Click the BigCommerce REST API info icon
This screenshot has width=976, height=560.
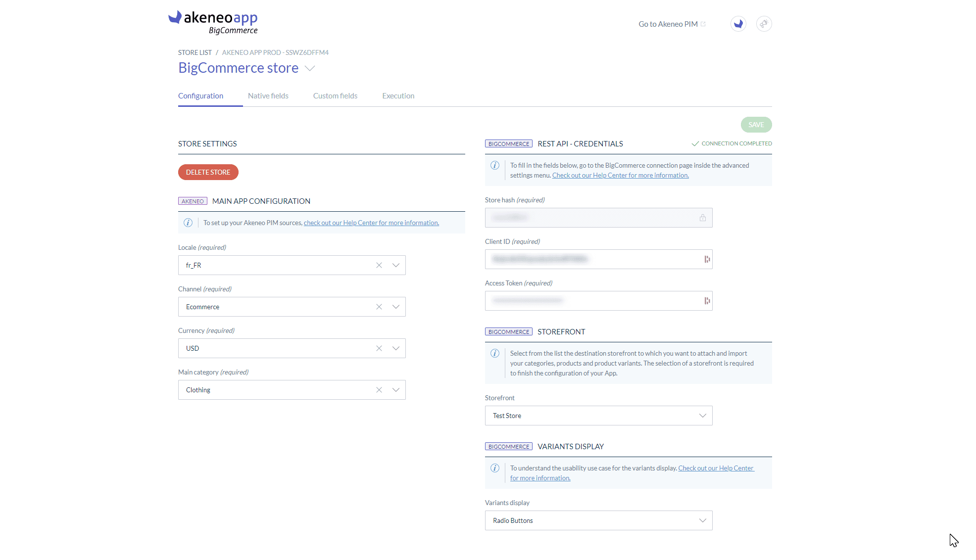click(495, 165)
